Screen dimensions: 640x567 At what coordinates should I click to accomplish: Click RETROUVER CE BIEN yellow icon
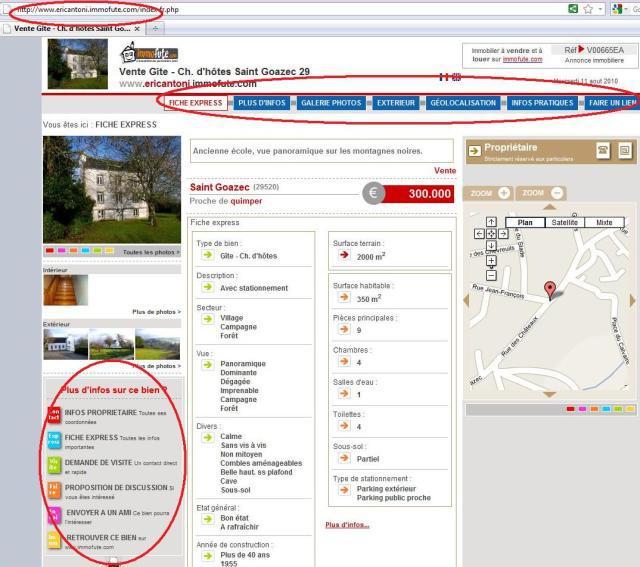54,540
